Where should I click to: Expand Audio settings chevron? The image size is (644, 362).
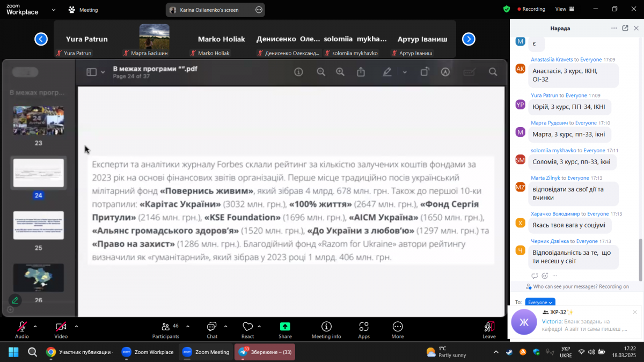click(x=35, y=326)
